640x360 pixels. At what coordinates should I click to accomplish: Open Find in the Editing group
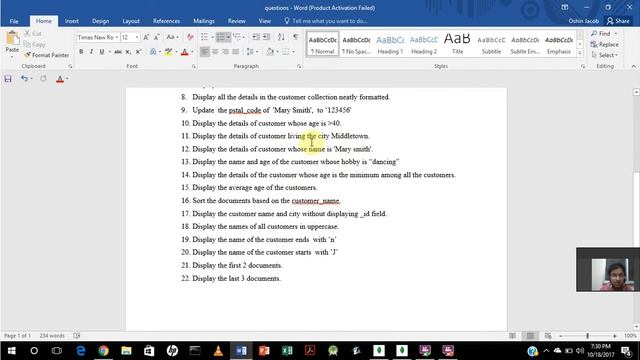[x=601, y=33]
